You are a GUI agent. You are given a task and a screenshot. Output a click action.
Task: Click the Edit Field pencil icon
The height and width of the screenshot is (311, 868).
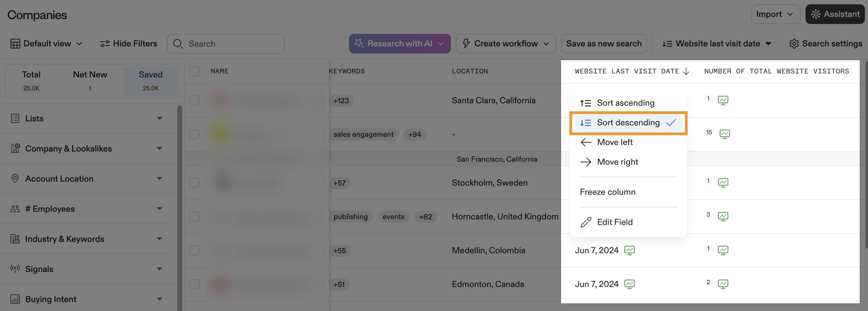tap(586, 222)
